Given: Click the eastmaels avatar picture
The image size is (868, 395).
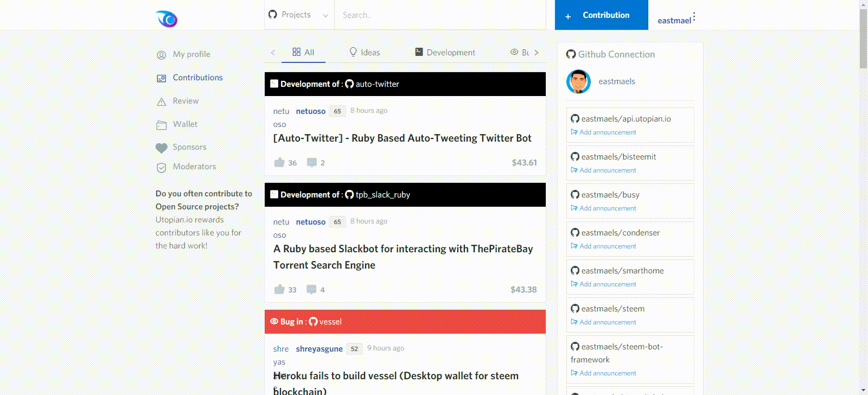Looking at the screenshot, I should point(578,81).
